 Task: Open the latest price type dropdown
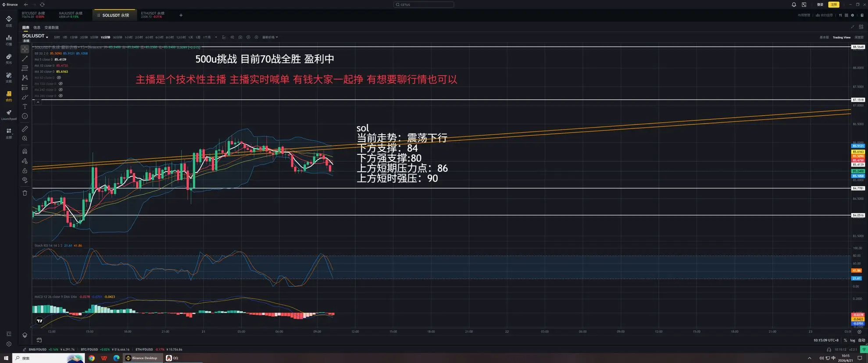point(270,37)
